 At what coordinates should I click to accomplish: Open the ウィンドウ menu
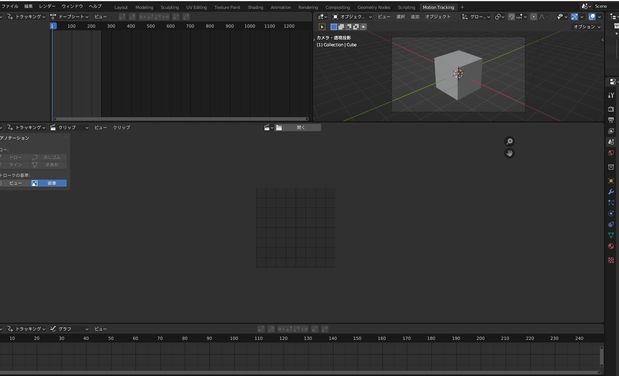pyautogui.click(x=72, y=6)
